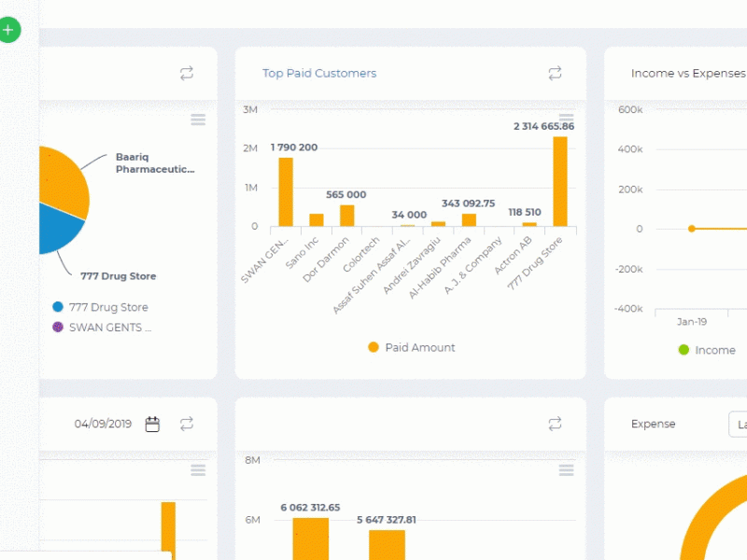Click the Baariq Pharmaceutic... pie label
The height and width of the screenshot is (560, 747).
click(155, 162)
